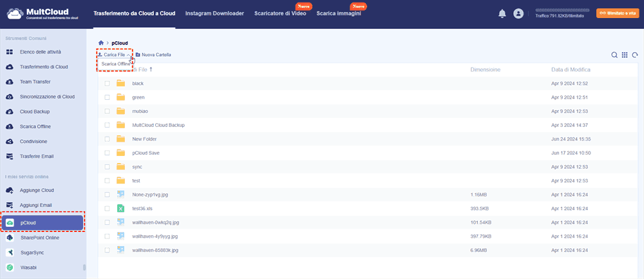Check the box for black folder
The width and height of the screenshot is (644, 279).
coord(107,83)
